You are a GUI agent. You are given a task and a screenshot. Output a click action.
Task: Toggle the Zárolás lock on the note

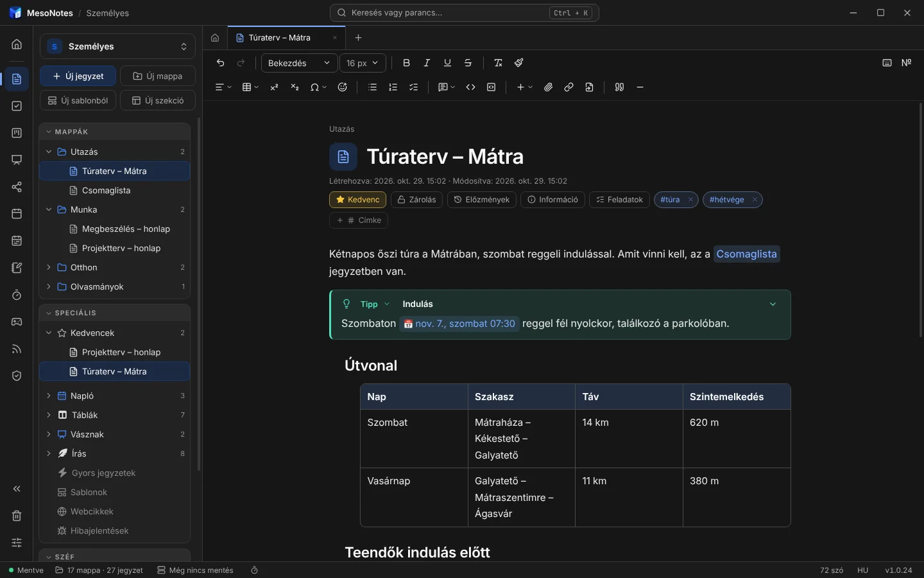(416, 200)
